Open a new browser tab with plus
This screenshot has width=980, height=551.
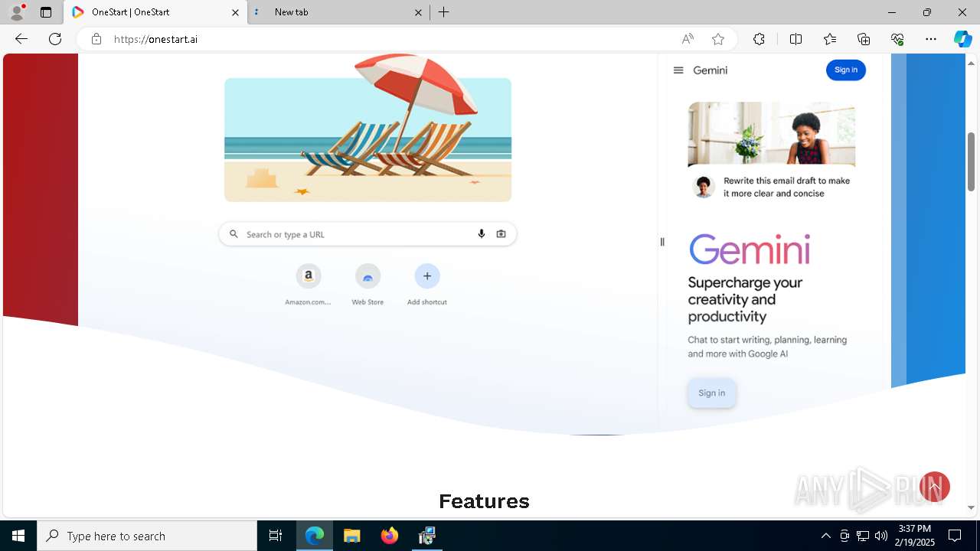[444, 12]
